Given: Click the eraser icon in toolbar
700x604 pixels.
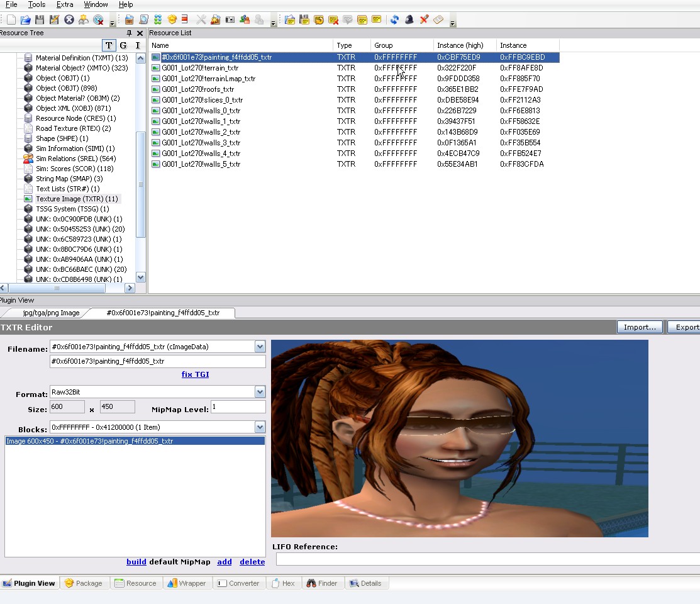Looking at the screenshot, I should (438, 20).
